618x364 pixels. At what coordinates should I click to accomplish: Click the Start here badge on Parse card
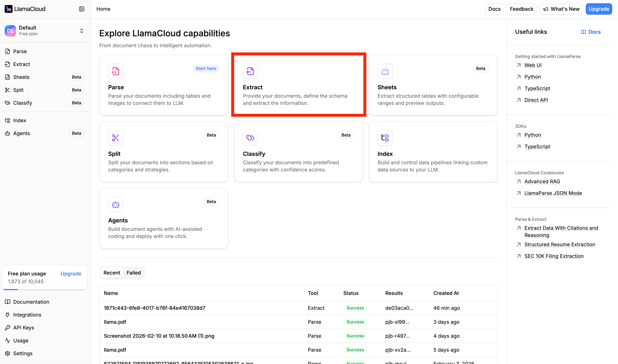click(206, 68)
